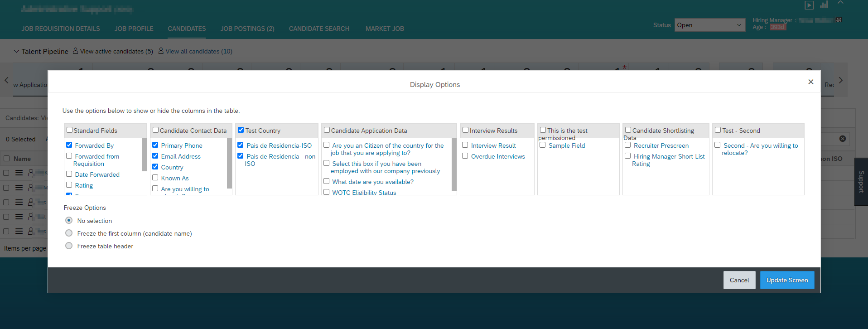
Task: Clear search with the circled X icon
Action: [x=843, y=139]
